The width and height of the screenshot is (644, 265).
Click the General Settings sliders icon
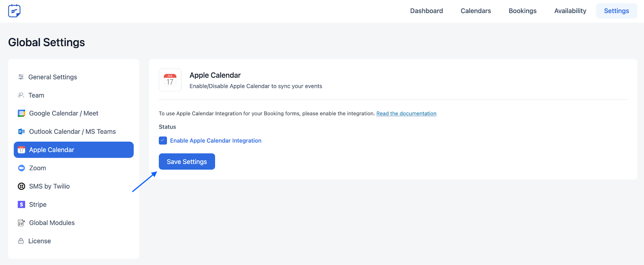point(21,77)
